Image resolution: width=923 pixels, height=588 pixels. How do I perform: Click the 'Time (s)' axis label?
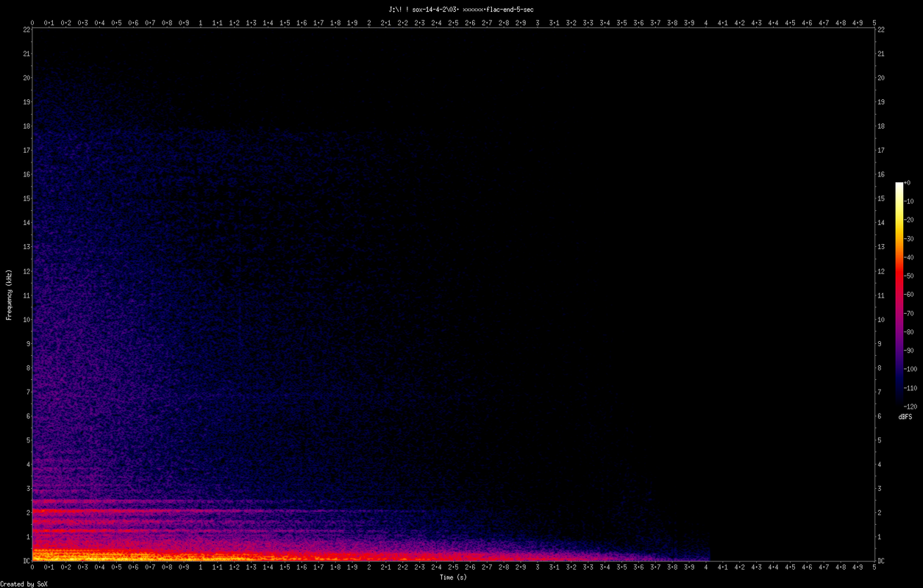453,577
